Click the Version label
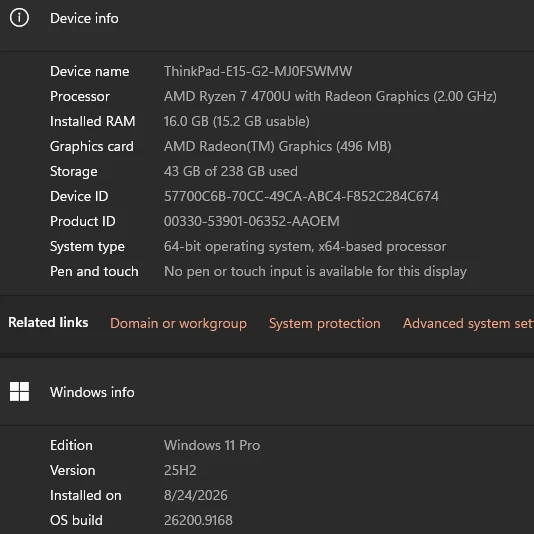The height and width of the screenshot is (534, 534). click(x=73, y=470)
